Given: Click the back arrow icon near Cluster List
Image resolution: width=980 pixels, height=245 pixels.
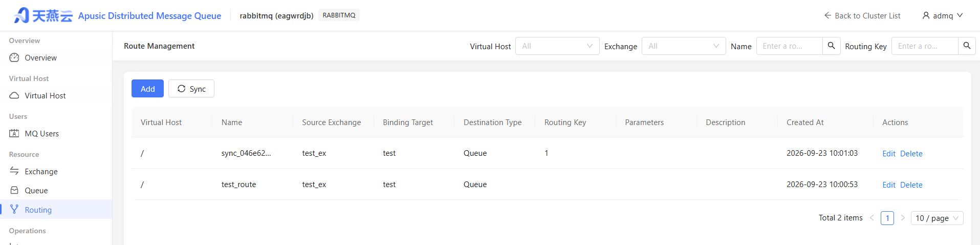Looking at the screenshot, I should coord(827,15).
